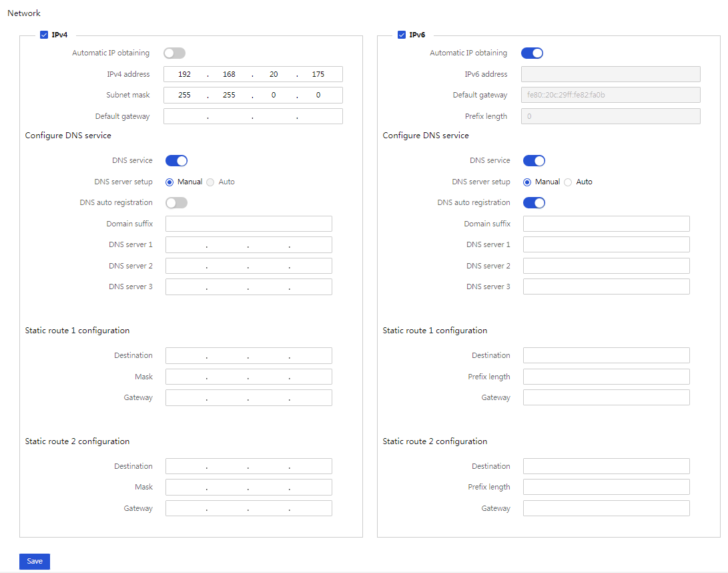Select Manual DNS server setup for IPv6

[x=527, y=182]
